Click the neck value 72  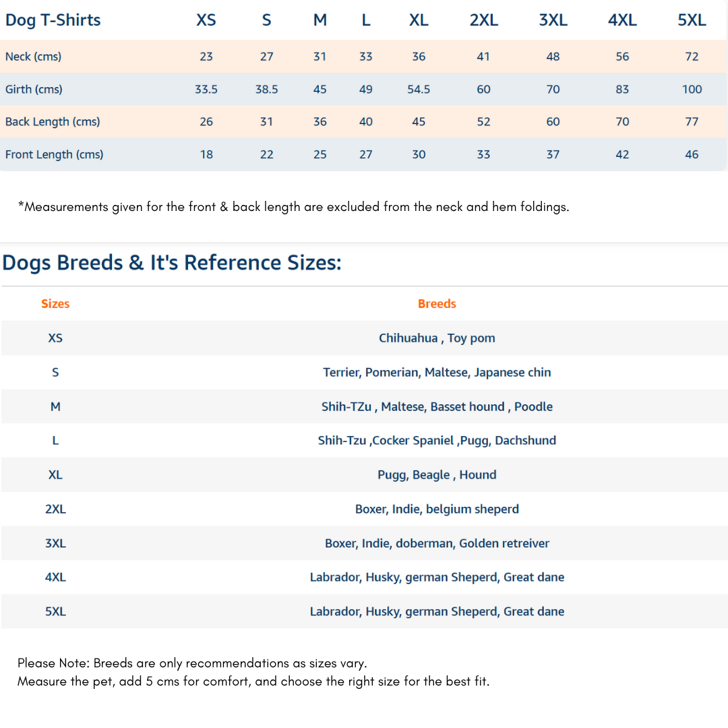(692, 57)
